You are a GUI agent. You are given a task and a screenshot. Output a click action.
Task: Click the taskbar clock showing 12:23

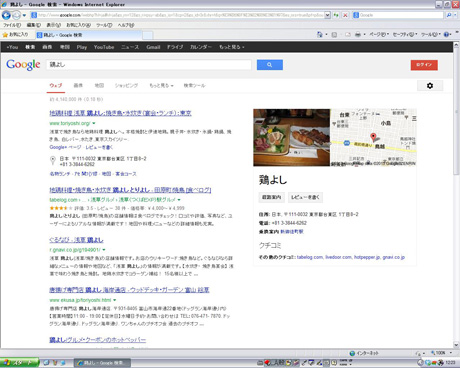point(450,362)
